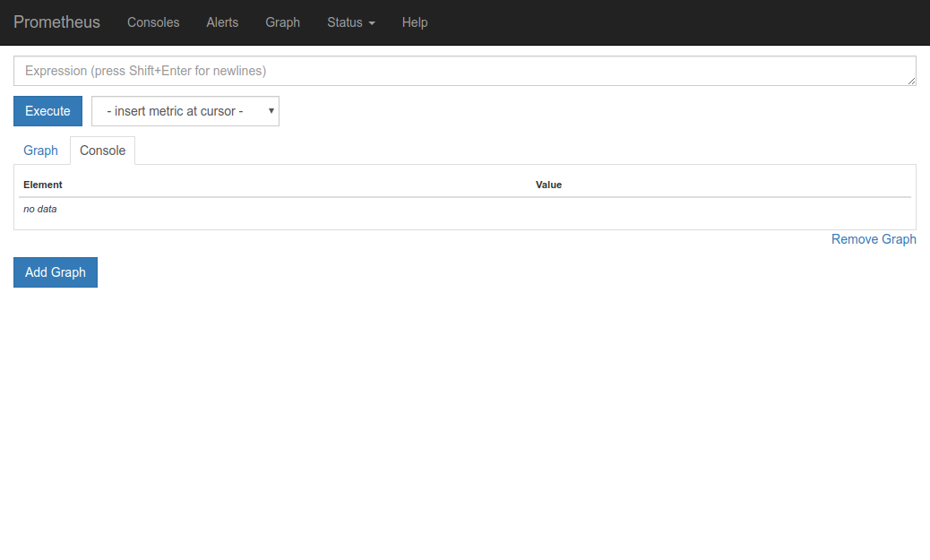The image size is (930, 560).
Task: Switch to the Graph tab
Action: [41, 151]
